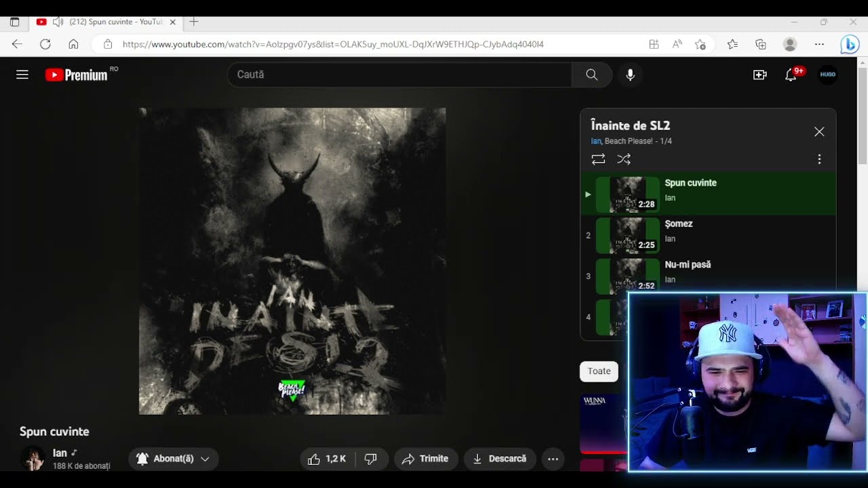This screenshot has width=868, height=488.
Task: Open the notifications bell
Action: (791, 75)
